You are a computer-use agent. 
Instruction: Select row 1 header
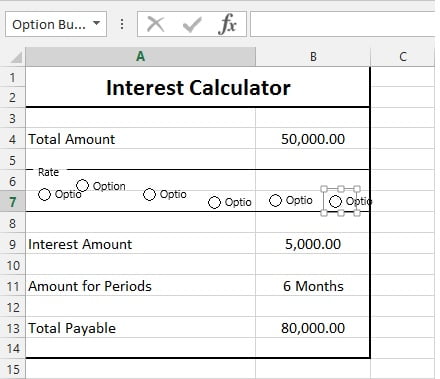tap(13, 77)
